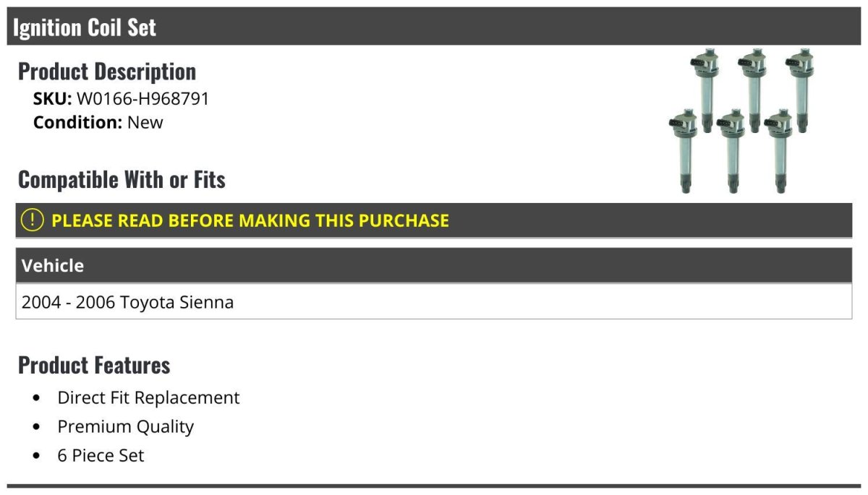Click the SKU number W0166-H968791
The image size is (868, 495).
(x=142, y=99)
